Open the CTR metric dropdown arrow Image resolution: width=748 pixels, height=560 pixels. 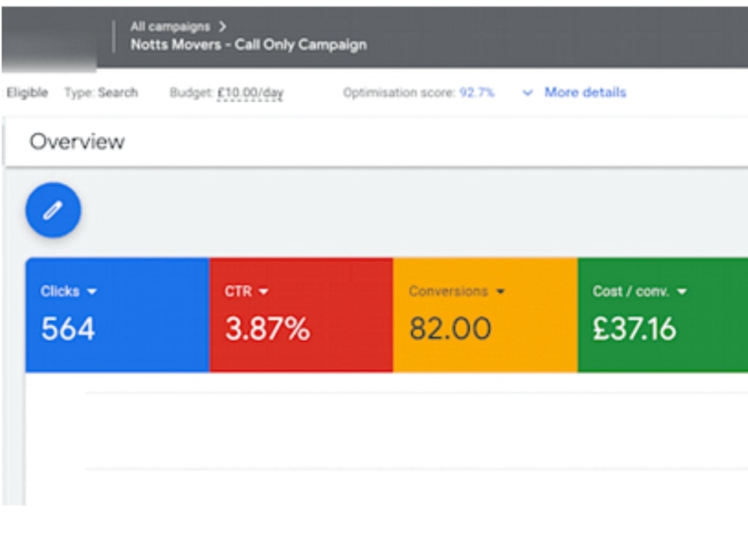(x=263, y=292)
